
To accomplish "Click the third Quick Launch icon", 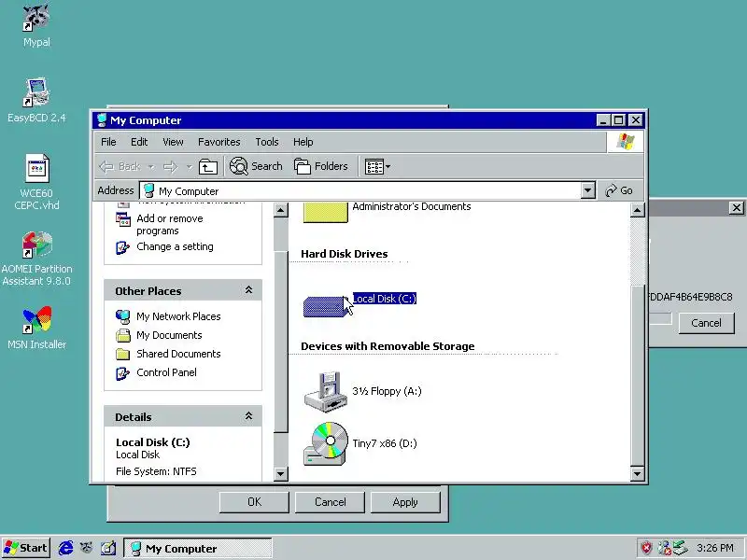I will 107,548.
